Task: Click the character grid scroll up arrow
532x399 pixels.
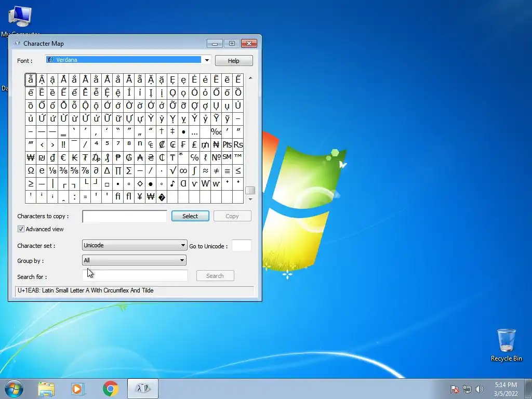Action: point(250,78)
